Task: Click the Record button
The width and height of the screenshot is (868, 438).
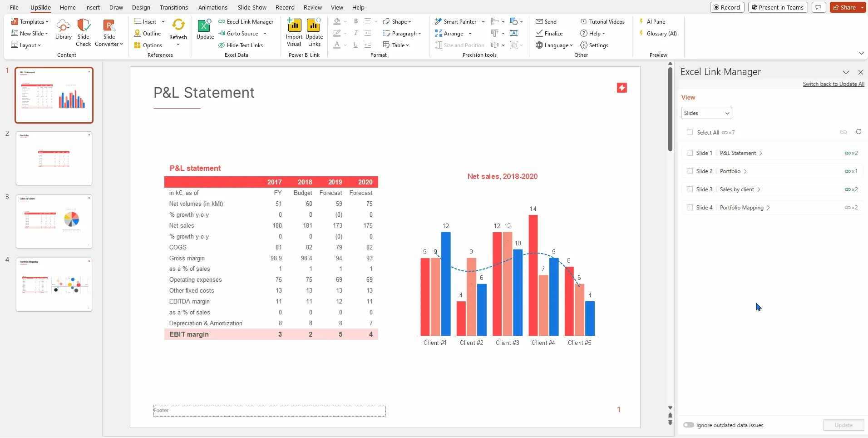Action: pos(727,7)
